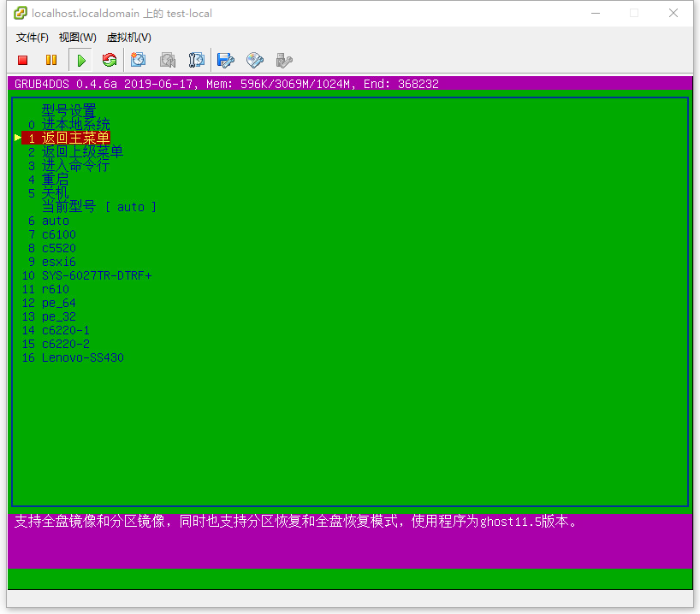The image size is (700, 614).
Task: Select entry 14 c6220-1
Action: pyautogui.click(x=56, y=331)
